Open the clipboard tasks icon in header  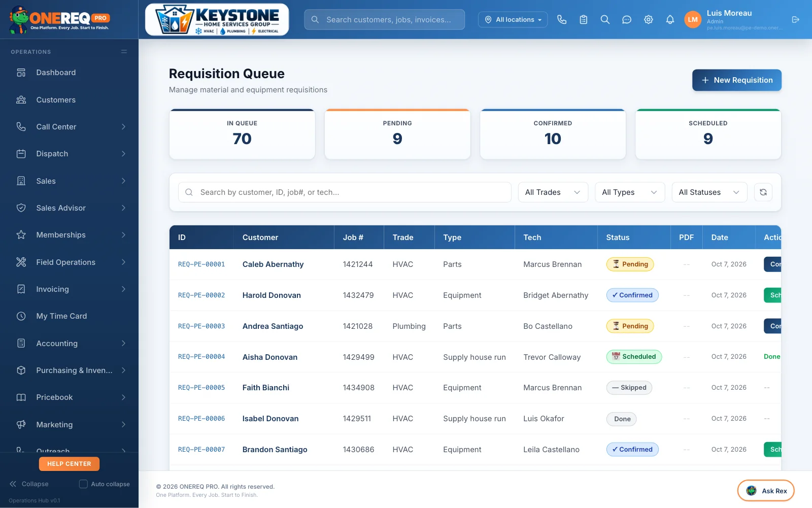[x=584, y=19]
